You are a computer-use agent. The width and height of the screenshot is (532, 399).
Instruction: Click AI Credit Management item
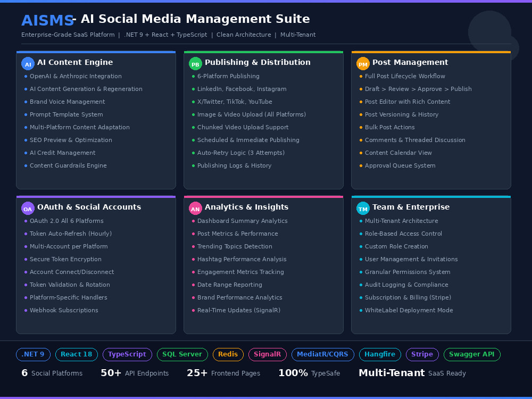point(62,153)
